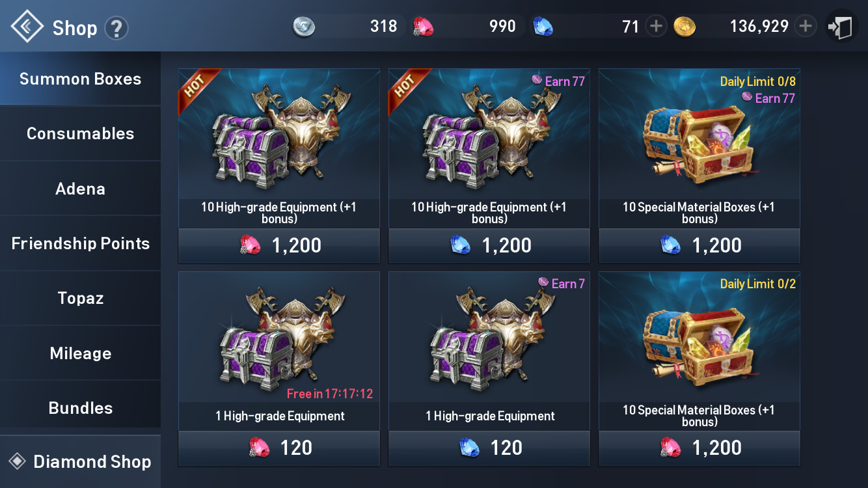Click the exit door icon

pos(841,27)
